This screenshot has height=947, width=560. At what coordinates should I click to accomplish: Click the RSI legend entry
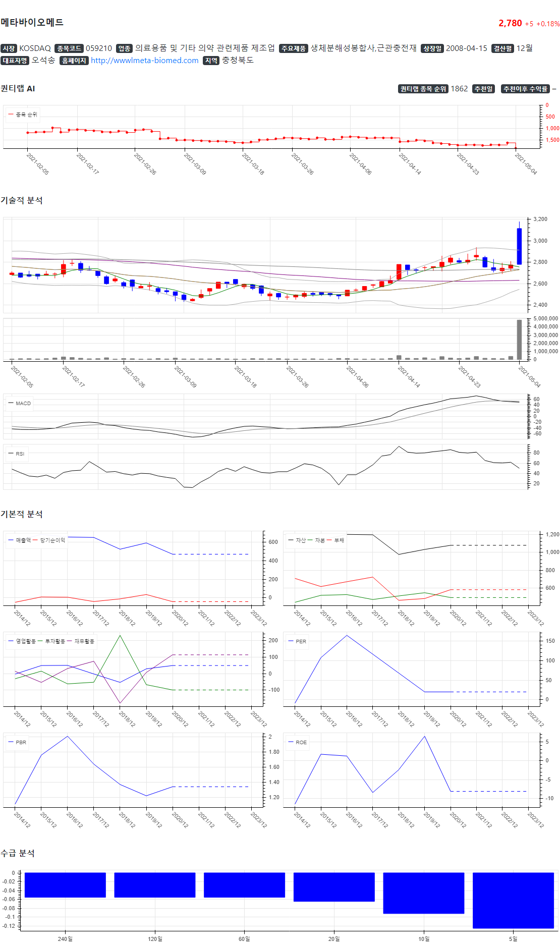[x=16, y=454]
